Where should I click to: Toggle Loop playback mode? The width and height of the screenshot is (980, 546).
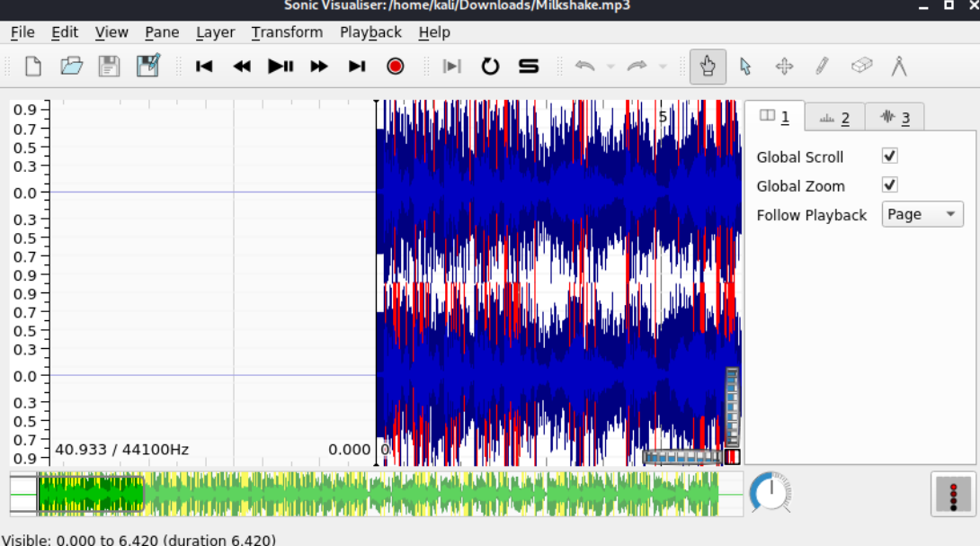(490, 67)
